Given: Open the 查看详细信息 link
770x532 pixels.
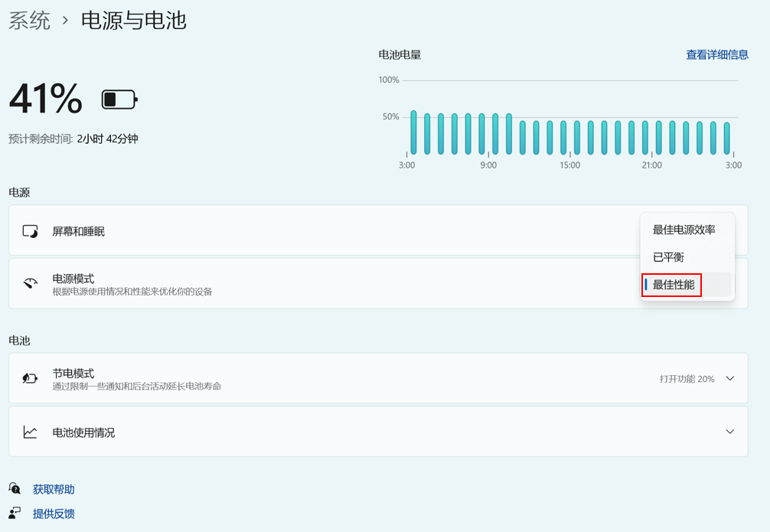Looking at the screenshot, I should 716,55.
